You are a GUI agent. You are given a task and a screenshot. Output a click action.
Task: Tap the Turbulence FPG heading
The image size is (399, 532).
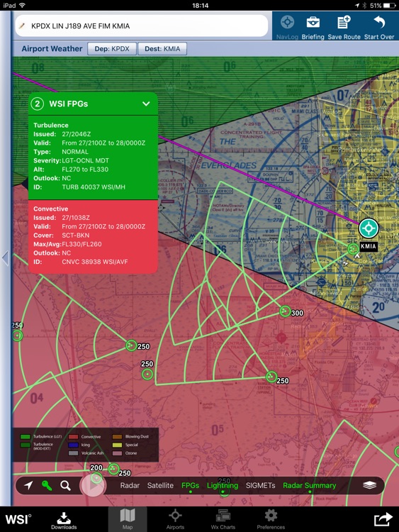point(51,125)
